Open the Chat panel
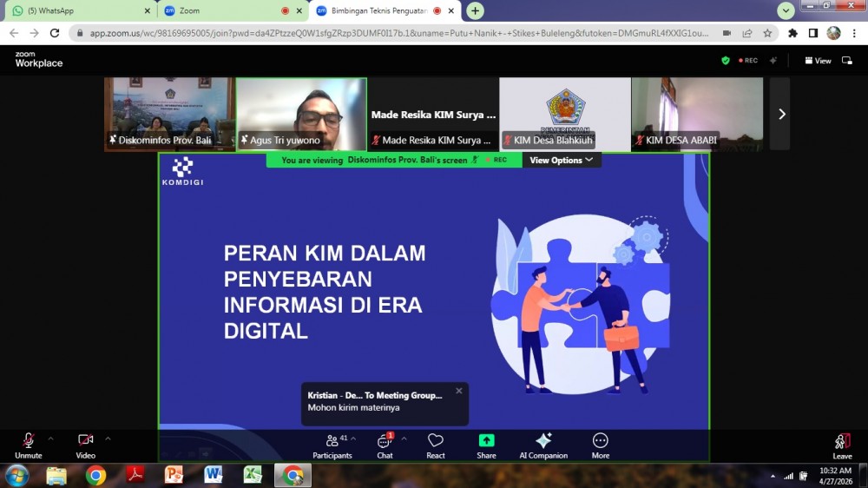Screen dimensions: 868x488 385,445
